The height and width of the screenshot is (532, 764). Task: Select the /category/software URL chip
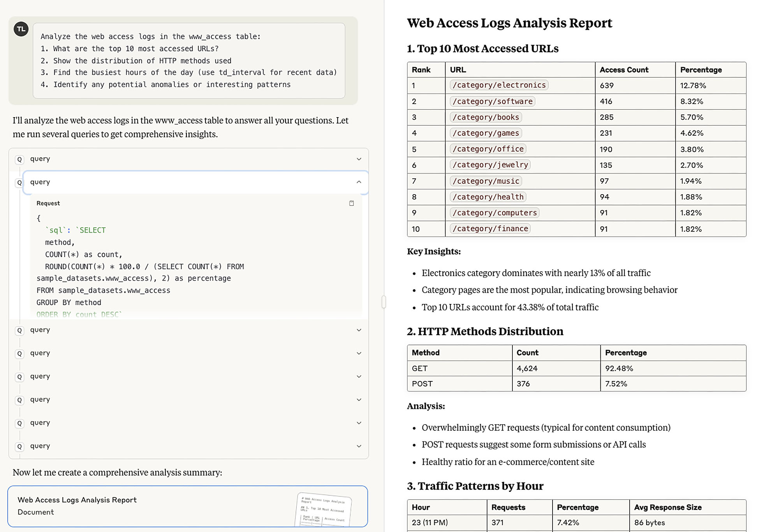click(x=493, y=101)
